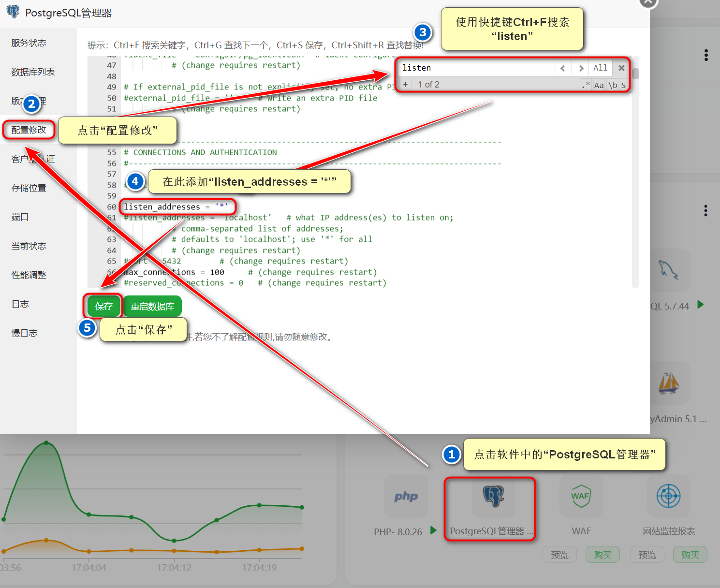Click the PostgreSQL elephant logo in title bar
The height and width of the screenshot is (588, 720).
[13, 12]
